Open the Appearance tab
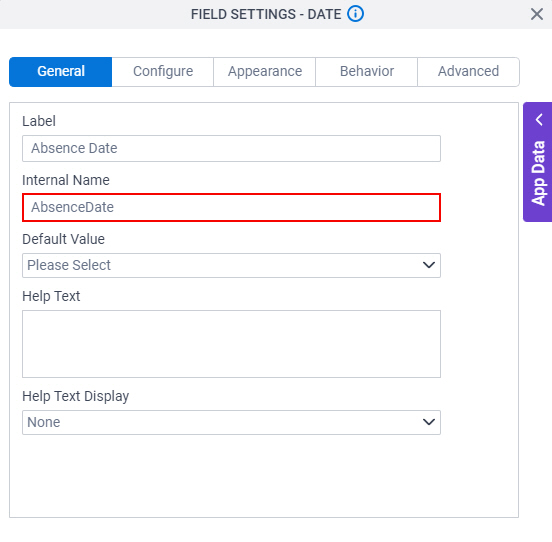The width and height of the screenshot is (552, 542). tap(264, 72)
